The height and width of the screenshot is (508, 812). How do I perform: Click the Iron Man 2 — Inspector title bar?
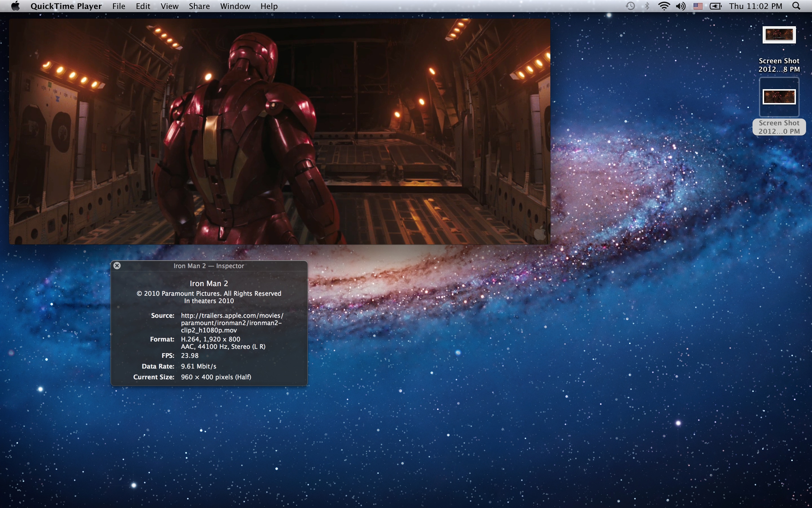point(209,266)
